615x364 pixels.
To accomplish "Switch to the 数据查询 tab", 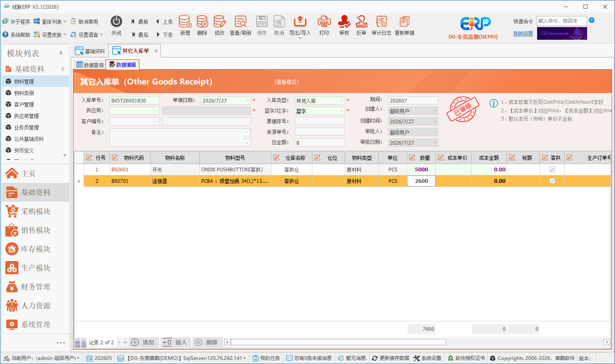I will 90,65.
